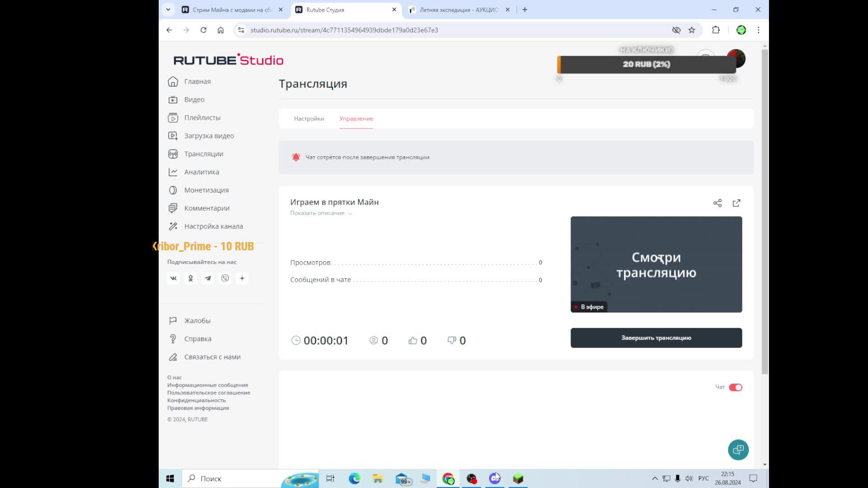Disable the Чат toggle switch
This screenshot has width=868, height=488.
(x=736, y=387)
